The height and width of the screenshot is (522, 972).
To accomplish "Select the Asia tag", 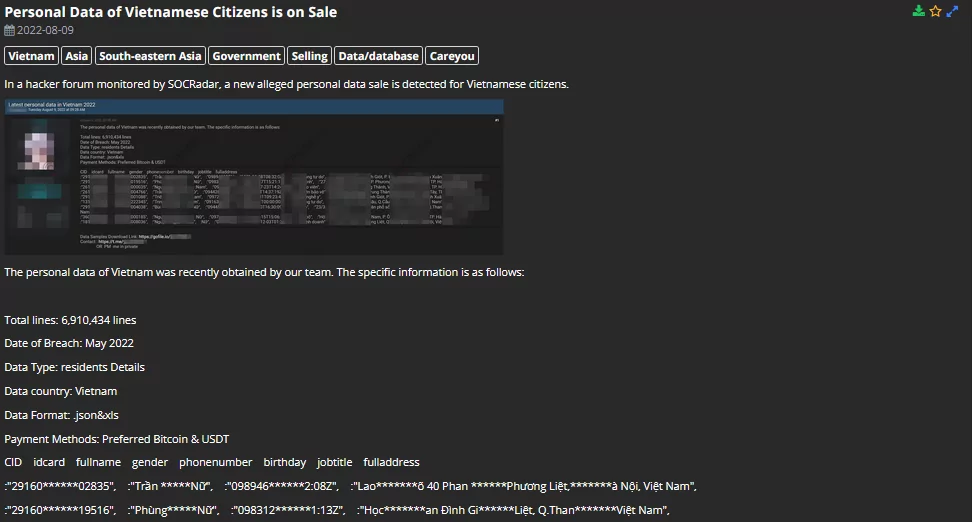I will coord(76,56).
